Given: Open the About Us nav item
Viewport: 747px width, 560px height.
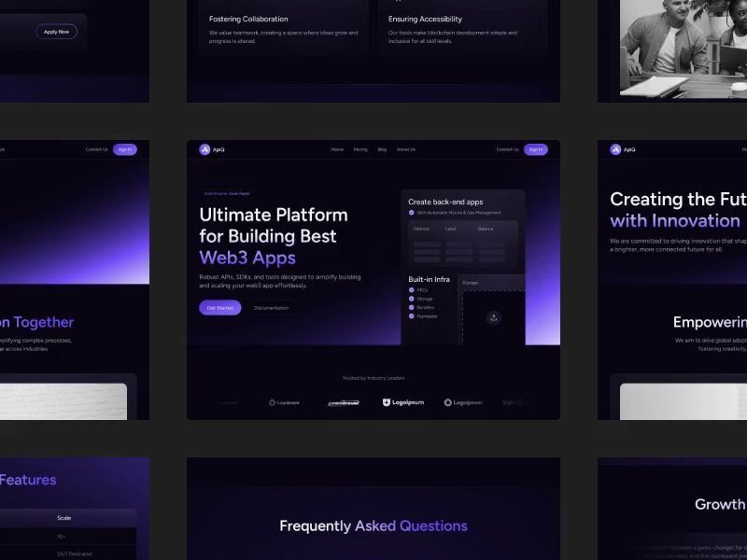Looking at the screenshot, I should point(406,149).
